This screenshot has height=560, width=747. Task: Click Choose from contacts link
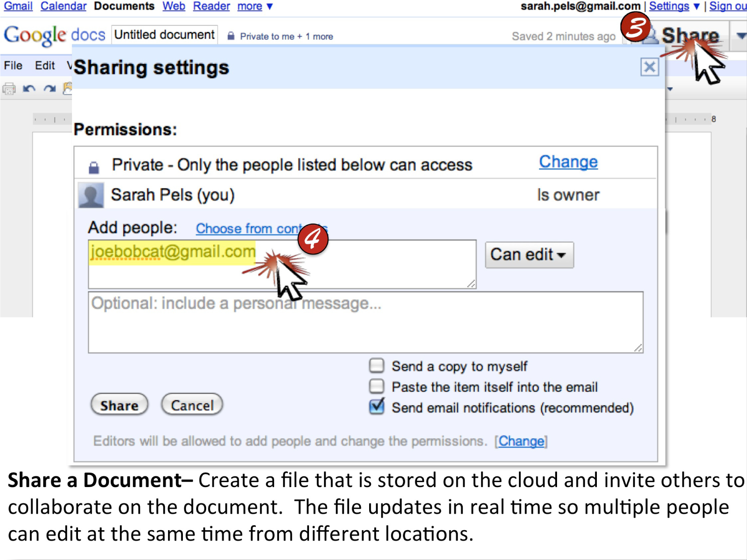(262, 228)
